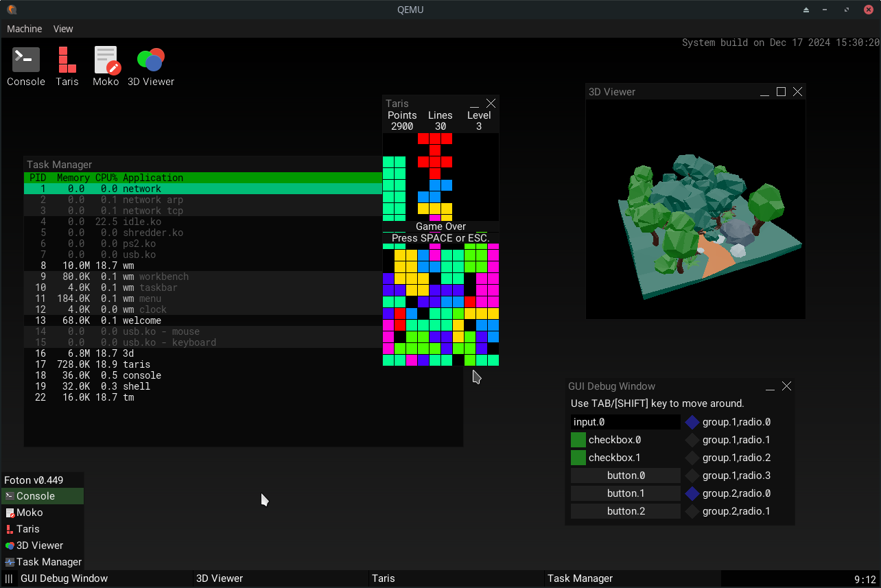Screen dimensions: 881x588
Task: Select Task Manager in the Foton start menu
Action: coord(43,562)
